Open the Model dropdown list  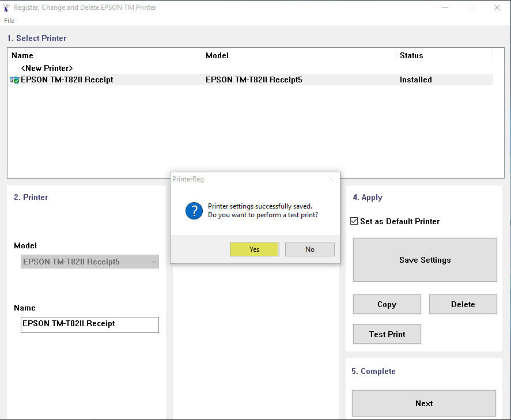click(x=153, y=262)
